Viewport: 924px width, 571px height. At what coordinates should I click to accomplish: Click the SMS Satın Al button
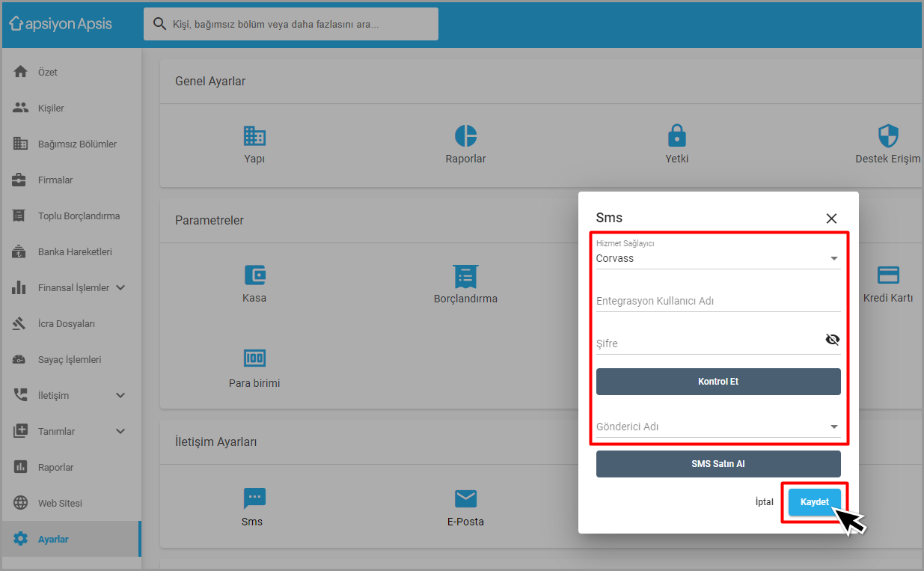click(x=718, y=464)
